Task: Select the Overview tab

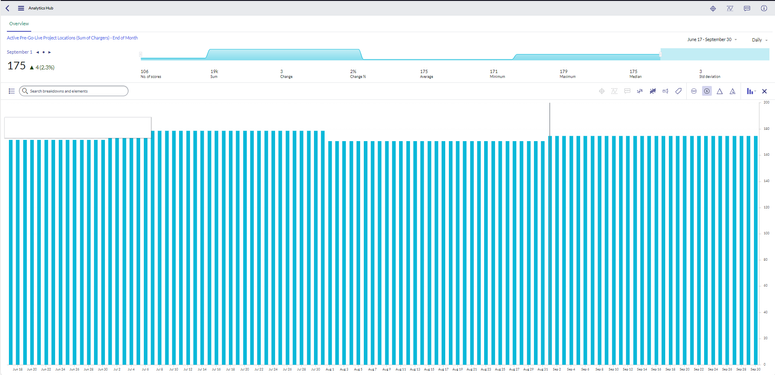Action: pyautogui.click(x=19, y=24)
